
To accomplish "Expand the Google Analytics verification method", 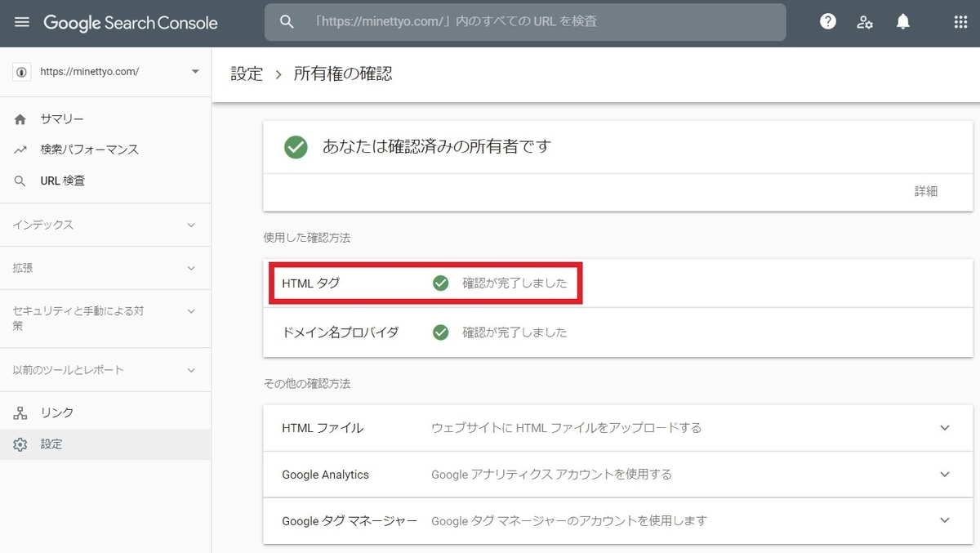I will (x=945, y=475).
